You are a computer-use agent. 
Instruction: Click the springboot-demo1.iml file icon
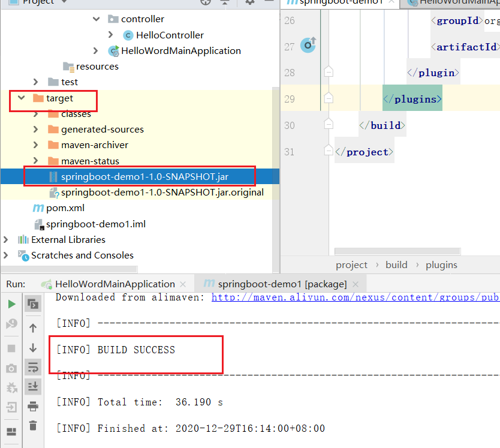coord(39,224)
